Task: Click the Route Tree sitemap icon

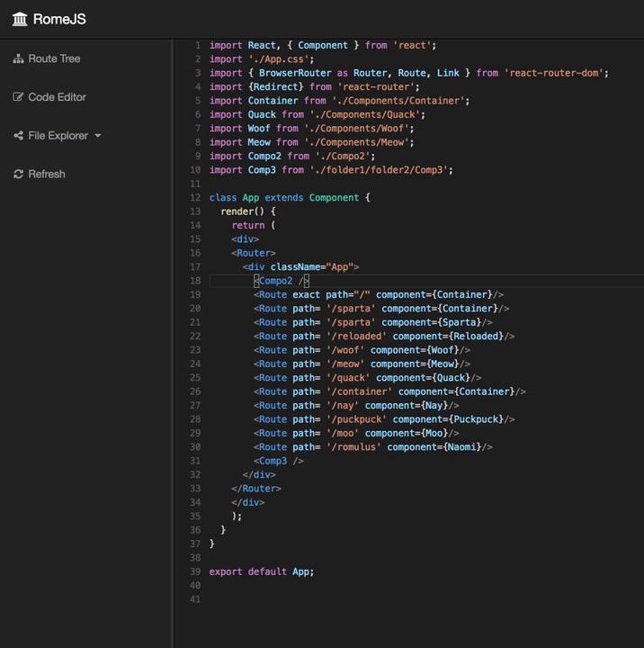Action: (x=18, y=58)
